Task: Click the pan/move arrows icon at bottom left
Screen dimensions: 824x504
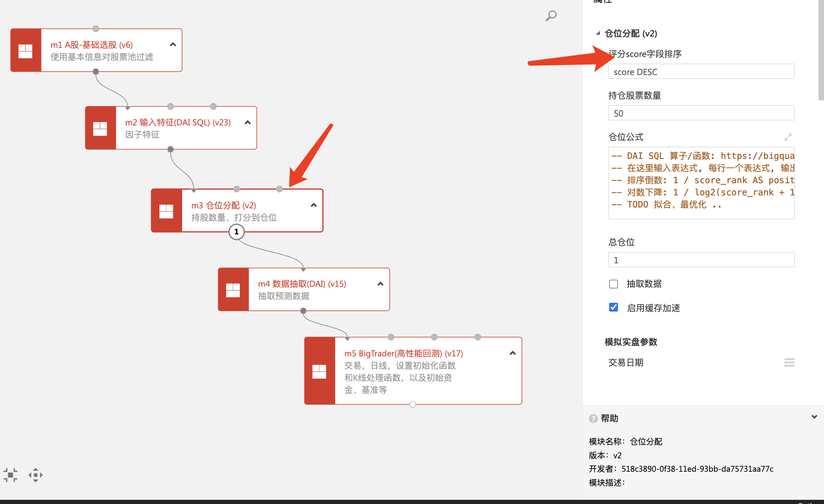Action: [36, 475]
